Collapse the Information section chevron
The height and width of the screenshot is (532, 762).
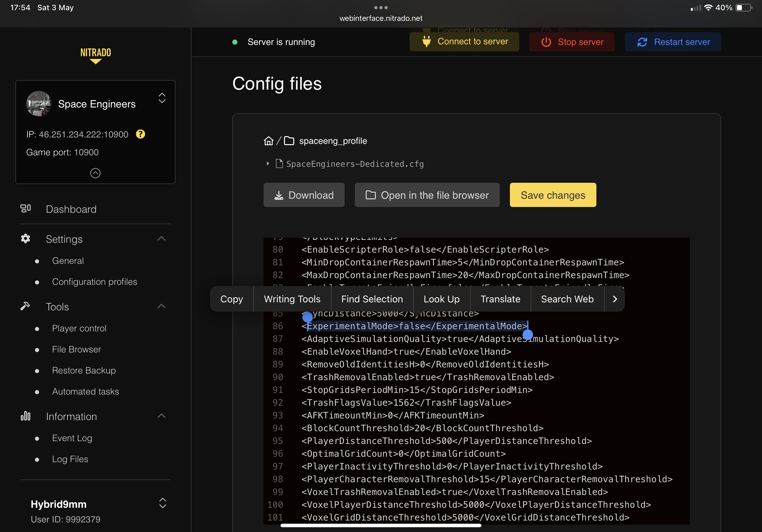(161, 416)
